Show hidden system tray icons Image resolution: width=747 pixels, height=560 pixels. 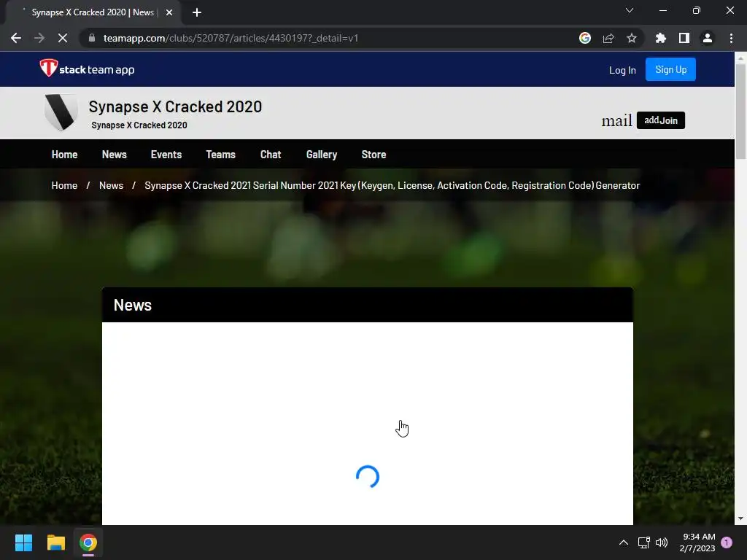[623, 542]
